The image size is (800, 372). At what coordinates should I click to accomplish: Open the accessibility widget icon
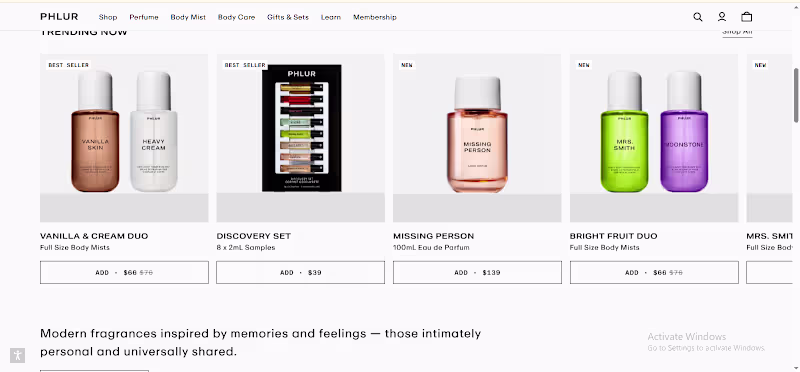[17, 355]
